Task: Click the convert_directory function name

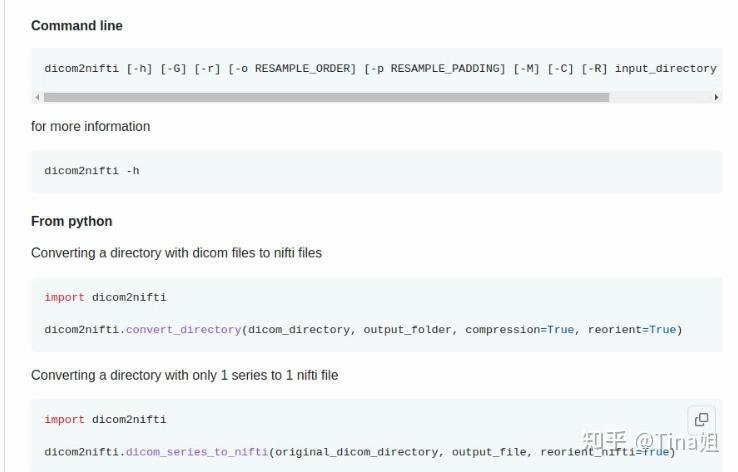Action: pyautogui.click(x=184, y=329)
